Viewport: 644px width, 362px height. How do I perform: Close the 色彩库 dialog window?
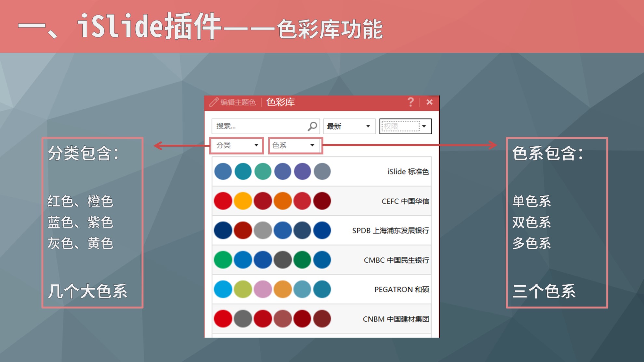tap(430, 102)
